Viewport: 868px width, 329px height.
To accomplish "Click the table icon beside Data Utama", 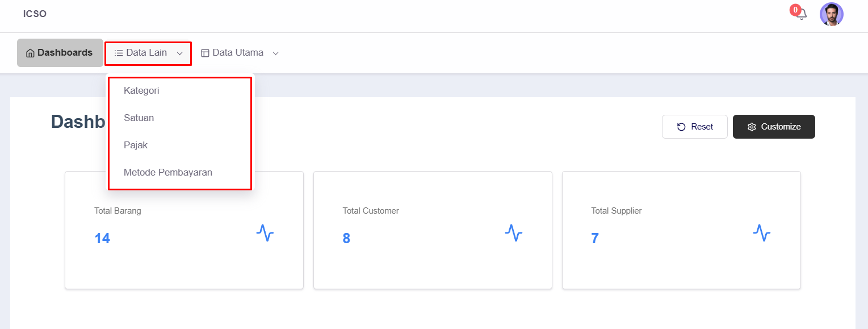I will click(x=205, y=53).
